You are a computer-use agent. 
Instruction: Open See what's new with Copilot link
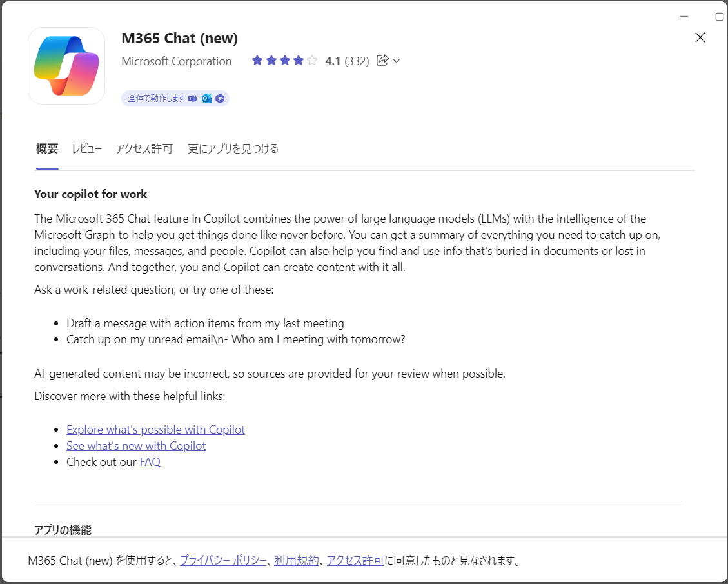136,446
